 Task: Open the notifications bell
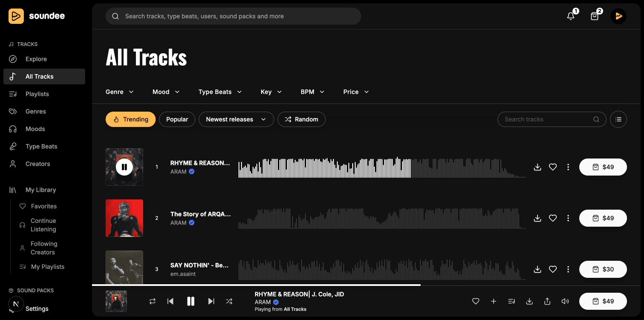570,16
